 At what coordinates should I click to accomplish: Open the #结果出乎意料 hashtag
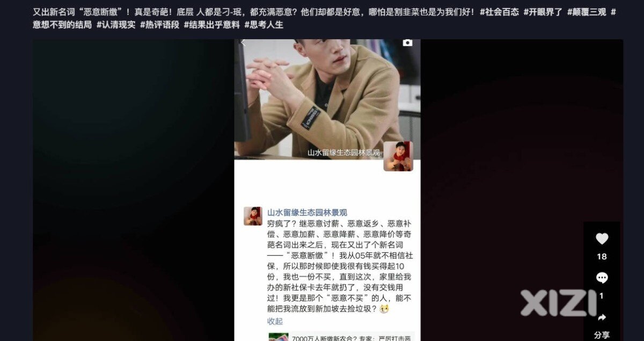tap(211, 25)
